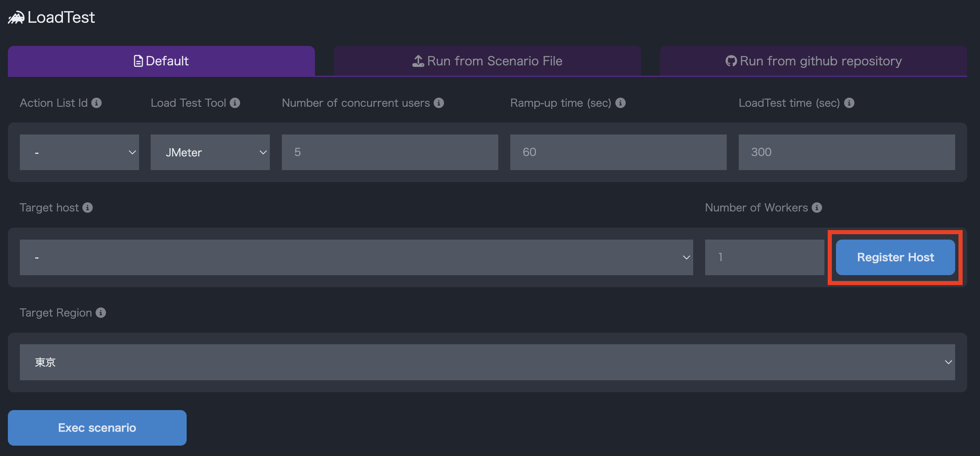This screenshot has width=980, height=456.
Task: Switch to Run from Scenario File tab
Action: (487, 61)
